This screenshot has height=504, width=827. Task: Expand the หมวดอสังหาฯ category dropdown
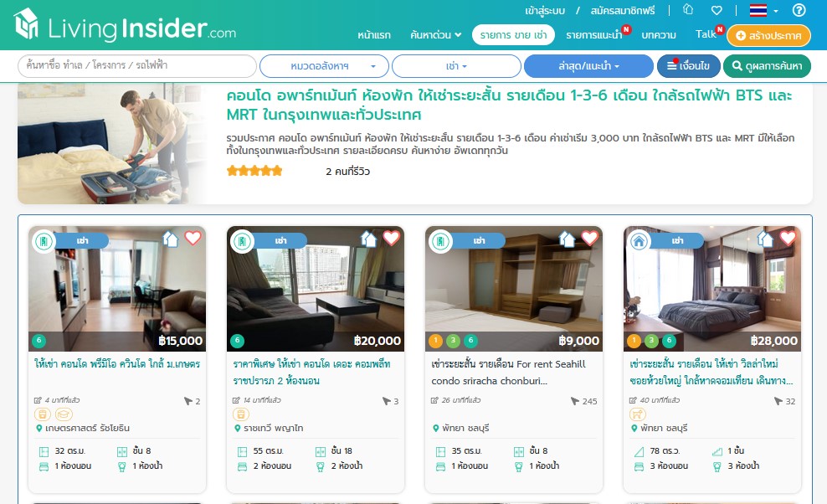point(325,66)
